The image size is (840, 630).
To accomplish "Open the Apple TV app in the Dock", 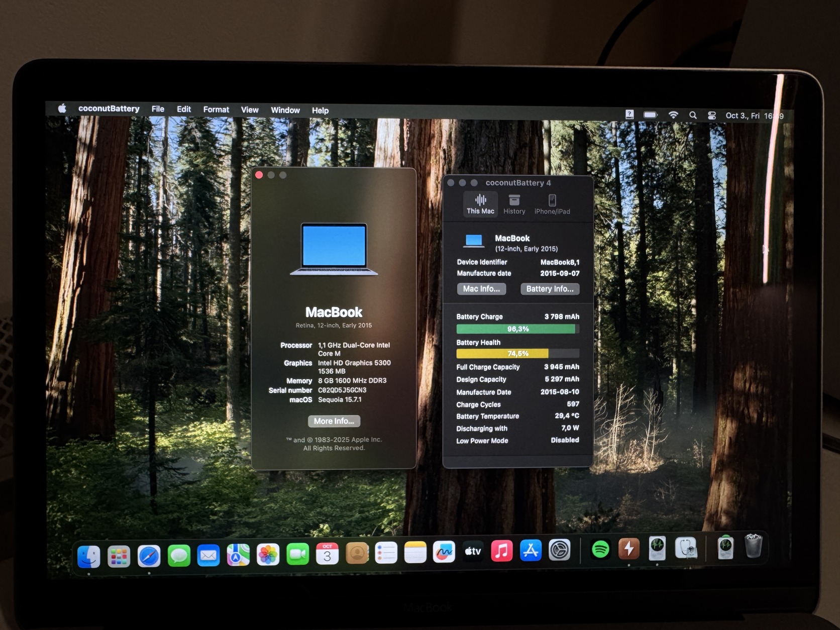I will (x=473, y=551).
